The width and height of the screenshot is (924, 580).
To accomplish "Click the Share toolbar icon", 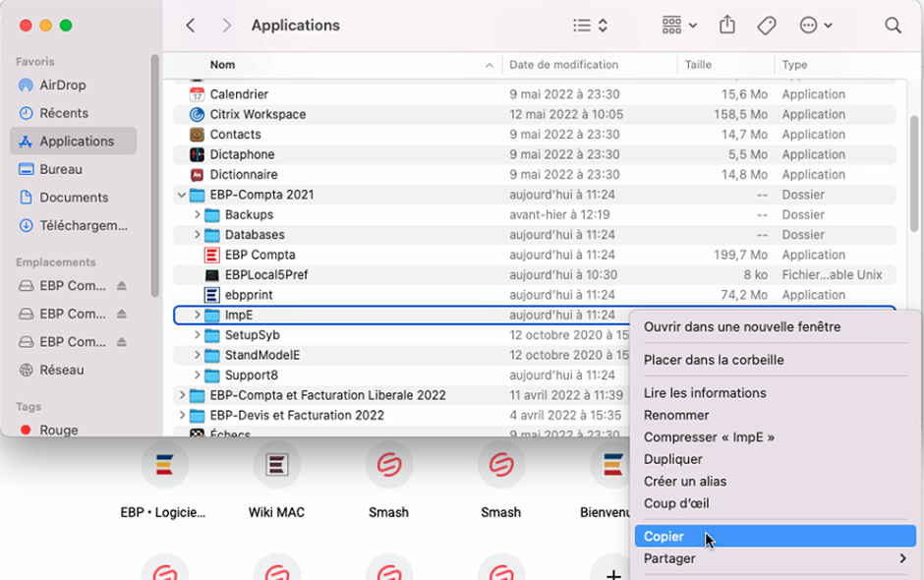I will [727, 26].
